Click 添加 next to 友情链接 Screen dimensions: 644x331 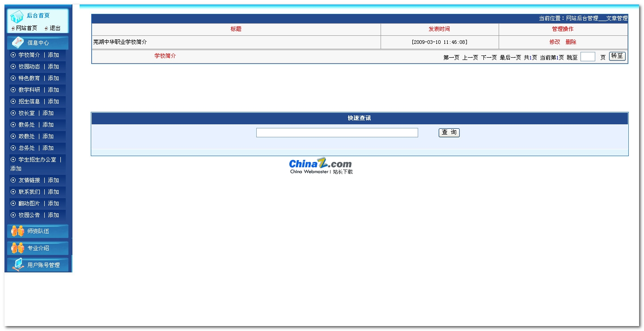coord(54,180)
